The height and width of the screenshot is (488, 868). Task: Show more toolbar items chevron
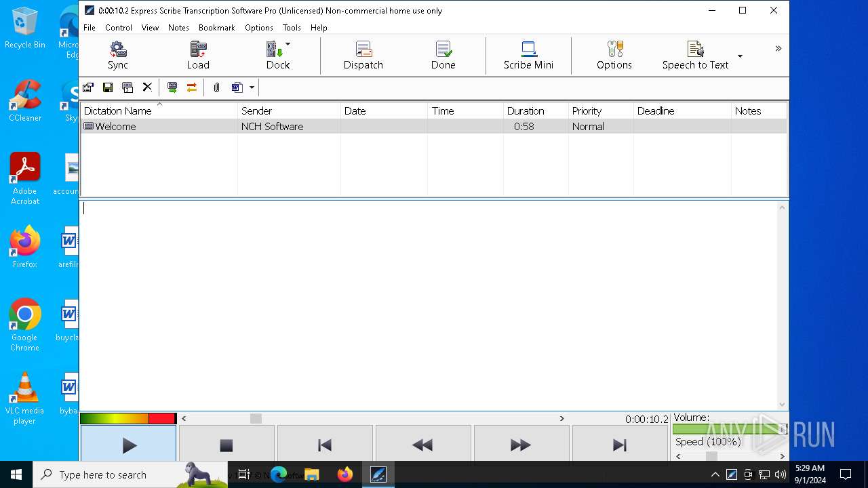click(x=778, y=48)
